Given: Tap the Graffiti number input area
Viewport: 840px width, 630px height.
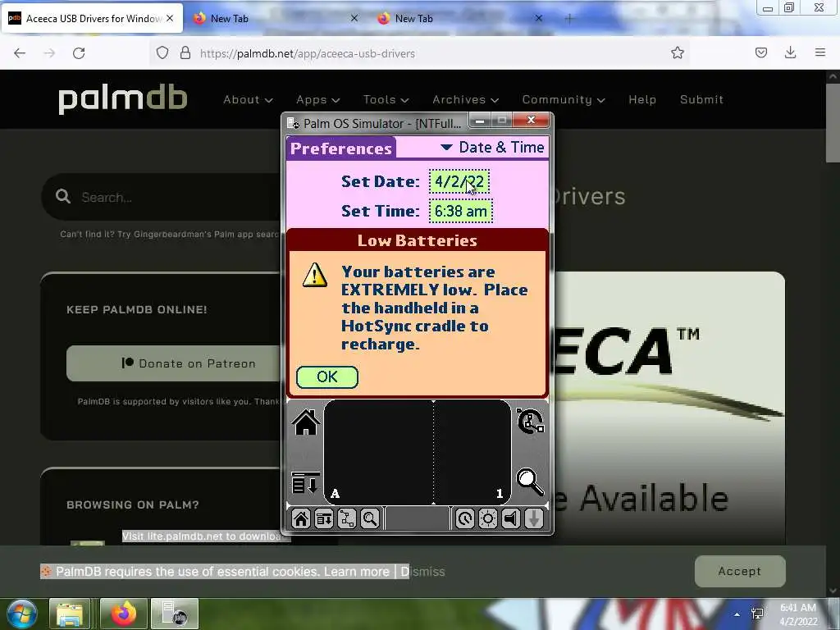Looking at the screenshot, I should [472, 452].
